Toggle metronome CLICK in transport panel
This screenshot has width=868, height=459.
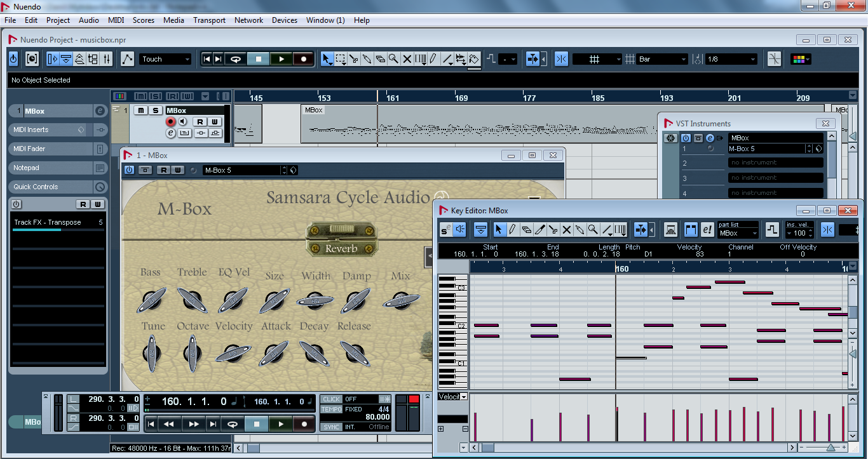tap(331, 399)
